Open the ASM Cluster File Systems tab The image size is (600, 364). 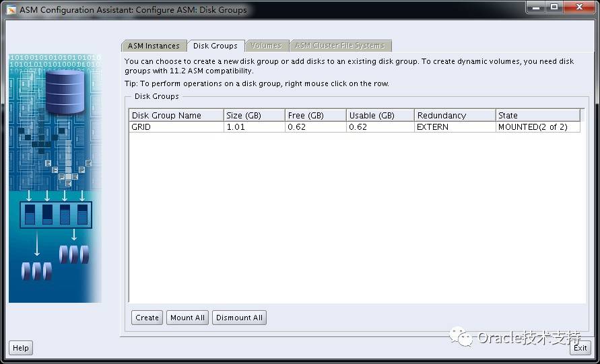(340, 46)
